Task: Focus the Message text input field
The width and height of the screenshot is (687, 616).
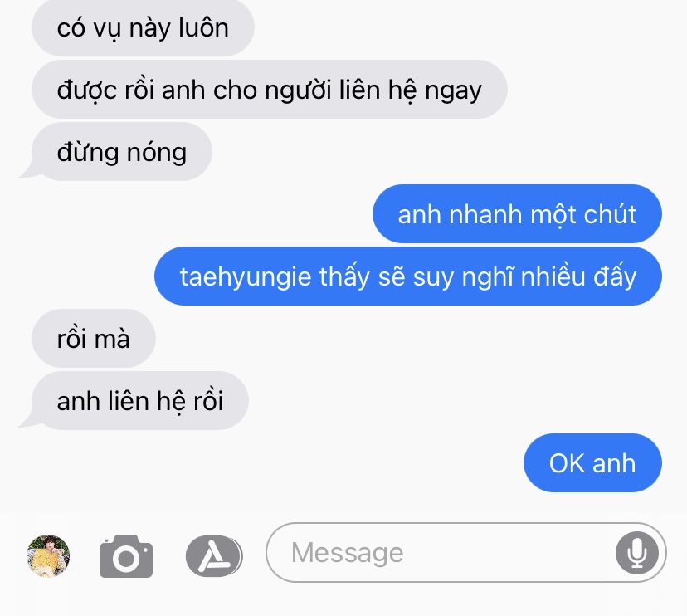Action: [465, 552]
